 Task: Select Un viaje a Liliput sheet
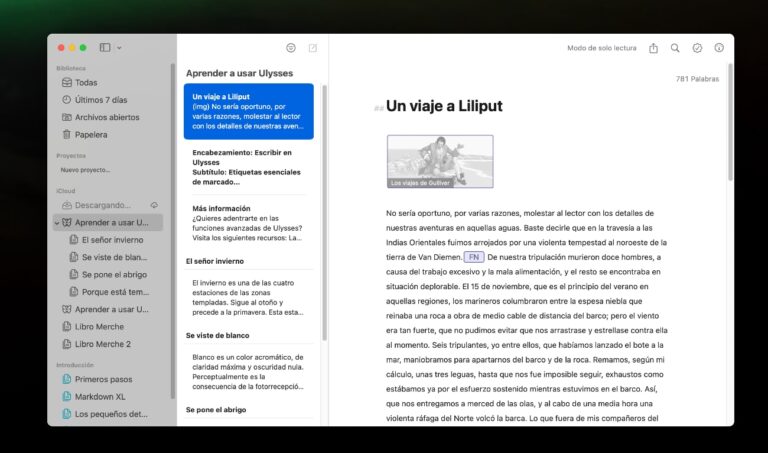coord(249,111)
